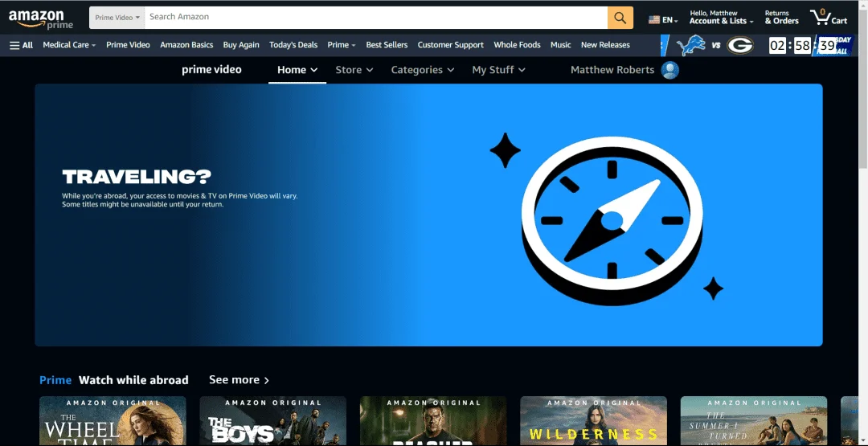The height and width of the screenshot is (446, 868).
Task: Expand the Categories dropdown
Action: 423,70
